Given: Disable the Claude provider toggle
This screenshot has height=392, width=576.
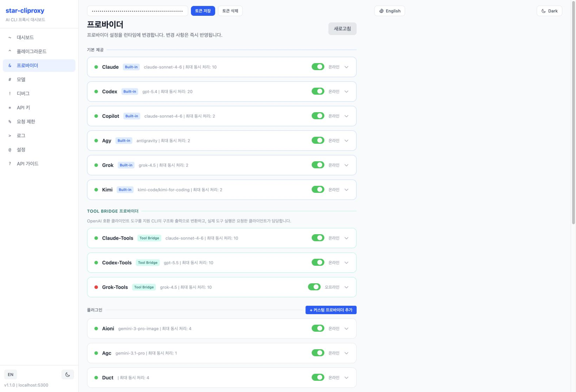Looking at the screenshot, I should [318, 67].
